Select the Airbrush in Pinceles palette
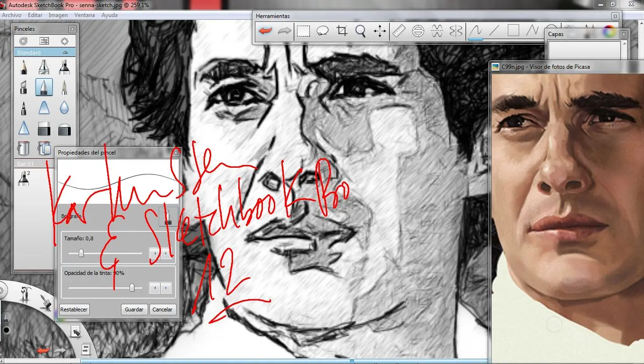 pyautogui.click(x=44, y=67)
